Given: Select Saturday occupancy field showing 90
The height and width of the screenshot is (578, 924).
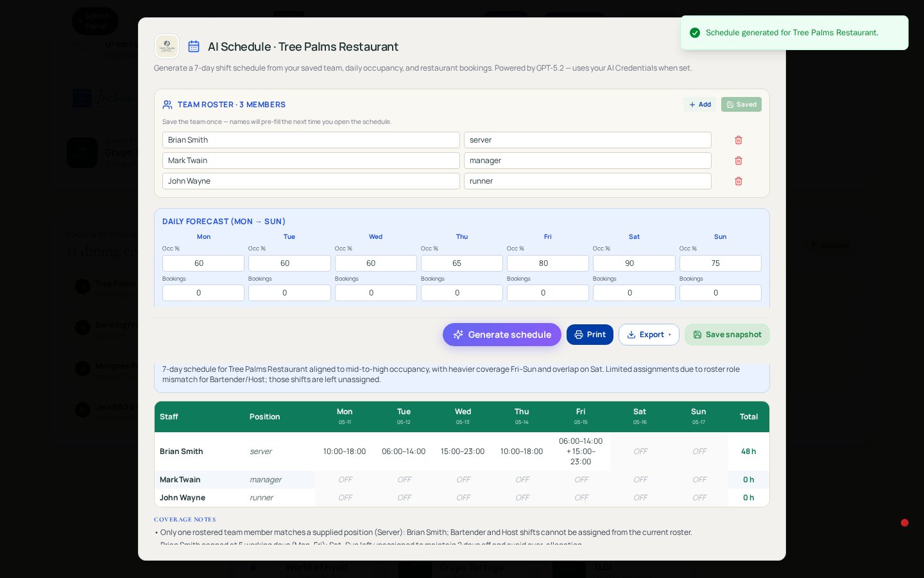Looking at the screenshot, I should 634,263.
